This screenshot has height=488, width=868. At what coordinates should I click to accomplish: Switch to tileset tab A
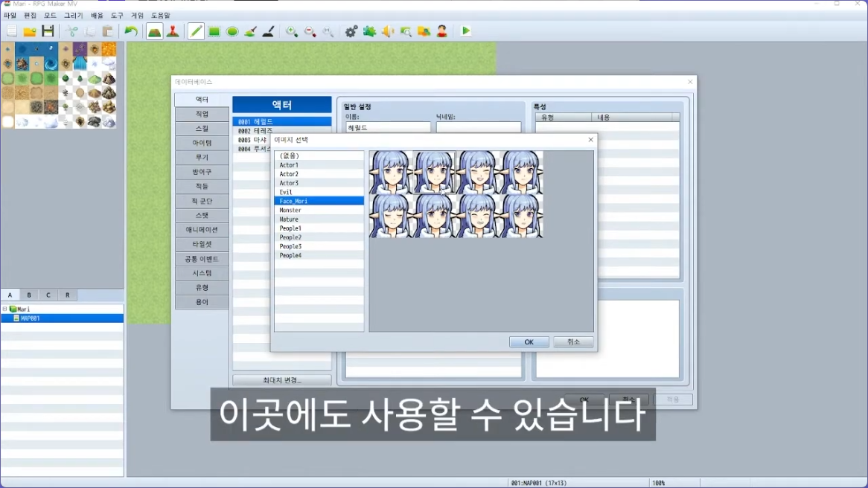[x=10, y=295]
